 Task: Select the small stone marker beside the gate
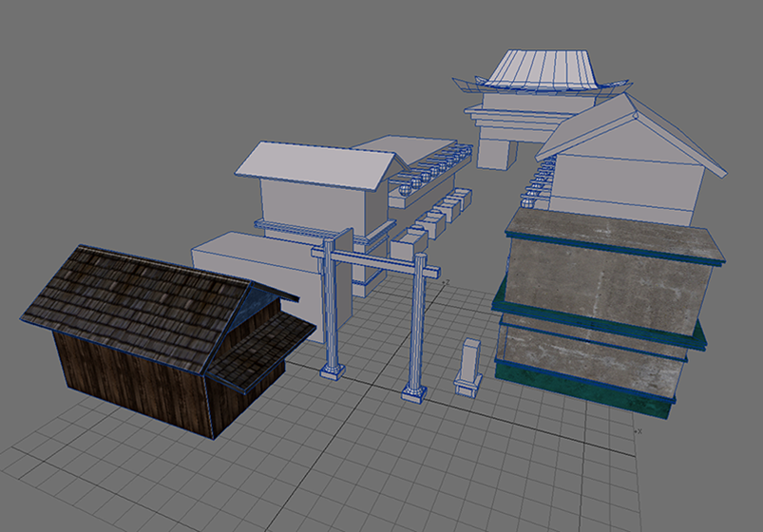pyautogui.click(x=468, y=366)
